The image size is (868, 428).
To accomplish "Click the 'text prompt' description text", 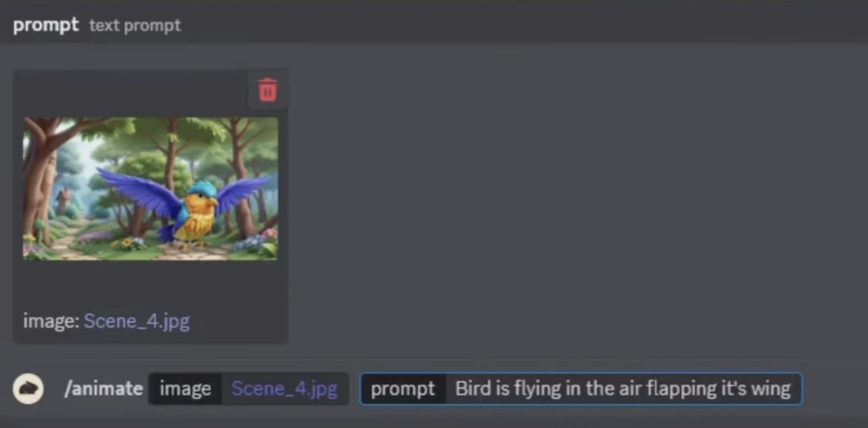I will (x=135, y=26).
